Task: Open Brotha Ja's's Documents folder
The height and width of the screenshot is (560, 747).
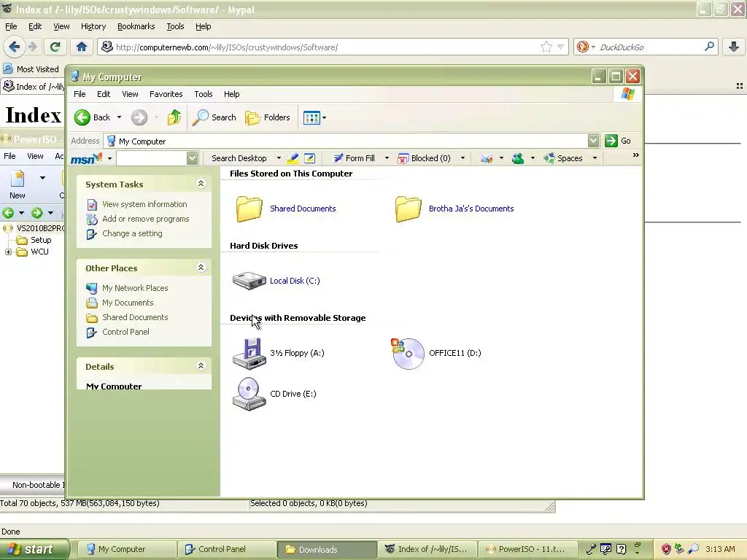Action: click(x=454, y=209)
